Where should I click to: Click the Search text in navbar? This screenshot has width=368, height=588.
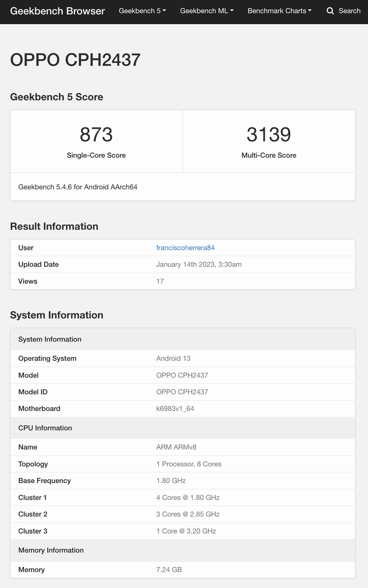[x=349, y=11]
